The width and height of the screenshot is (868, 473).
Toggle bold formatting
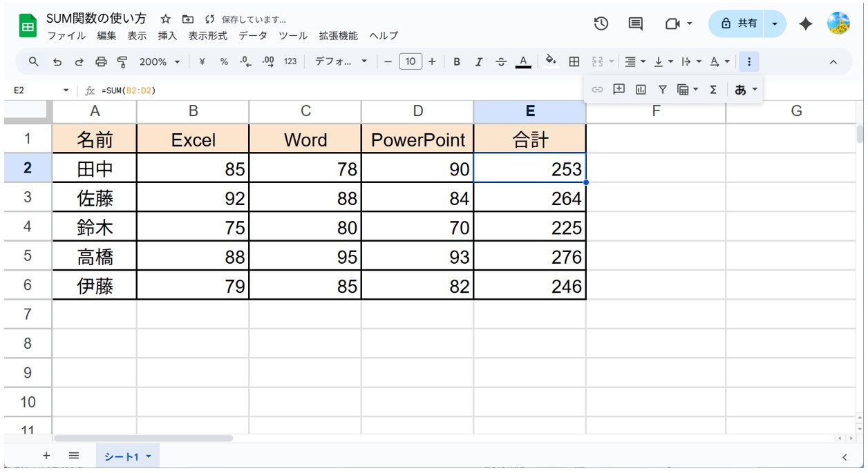[x=457, y=62]
